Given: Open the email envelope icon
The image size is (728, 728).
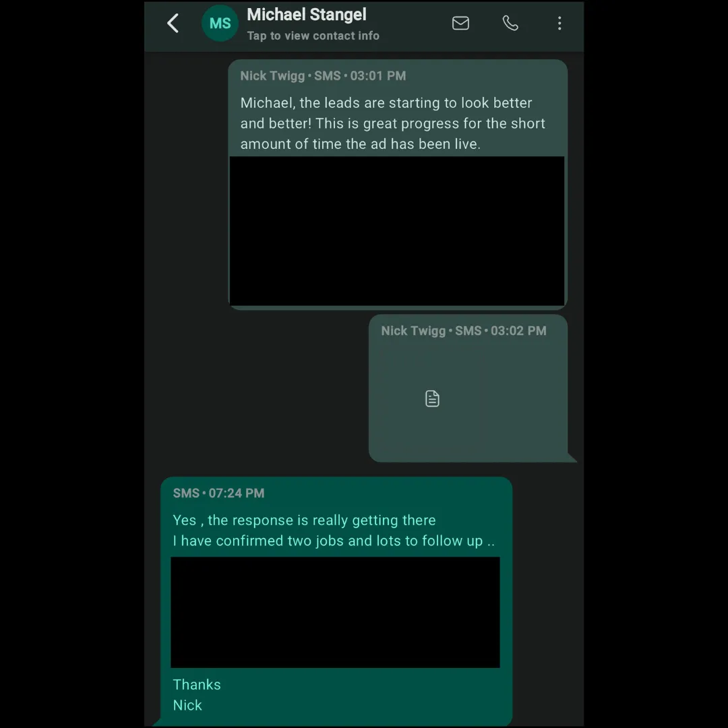Looking at the screenshot, I should click(x=460, y=23).
